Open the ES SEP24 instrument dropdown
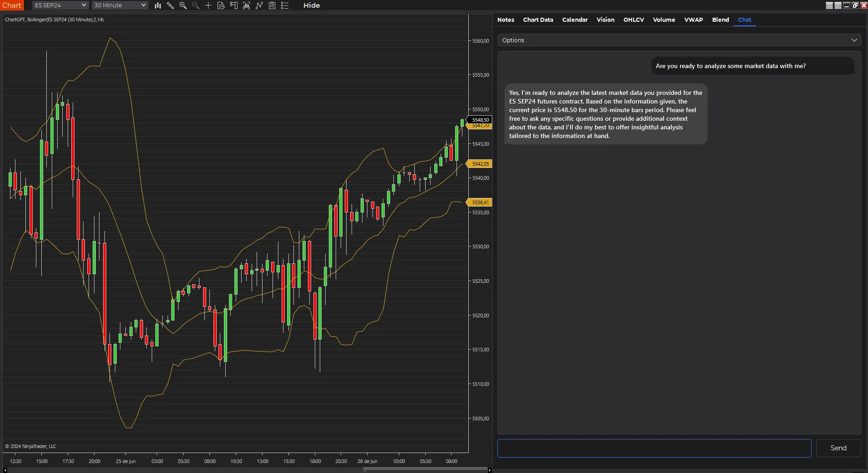 [x=60, y=5]
